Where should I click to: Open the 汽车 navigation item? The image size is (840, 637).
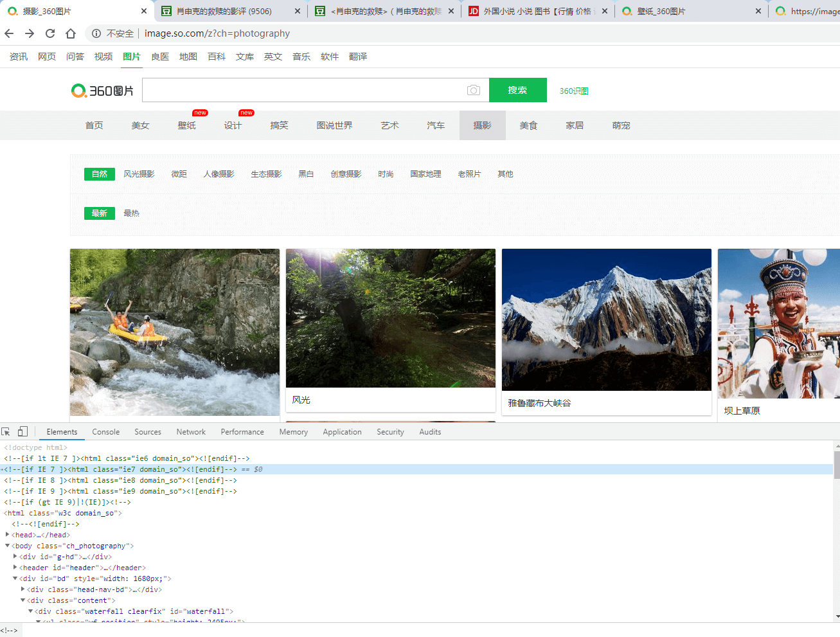click(436, 125)
